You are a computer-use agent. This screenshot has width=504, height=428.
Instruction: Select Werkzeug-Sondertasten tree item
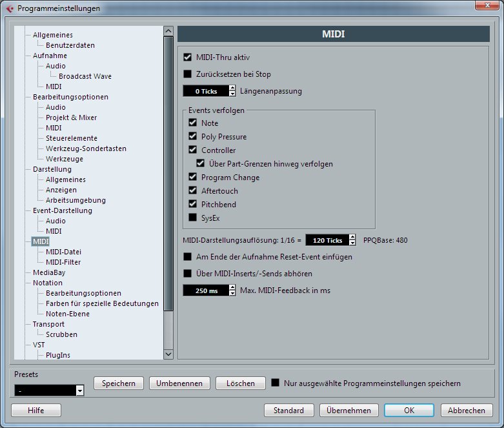(x=86, y=148)
